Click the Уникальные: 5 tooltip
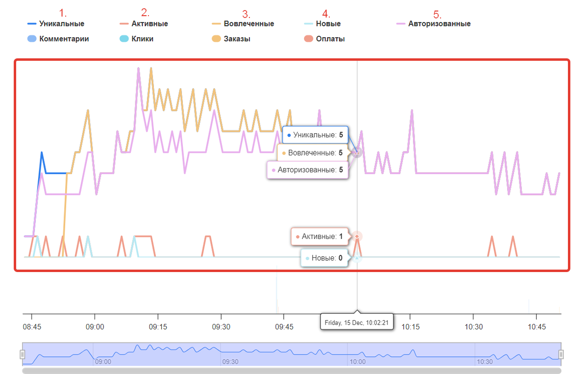 tap(315, 134)
